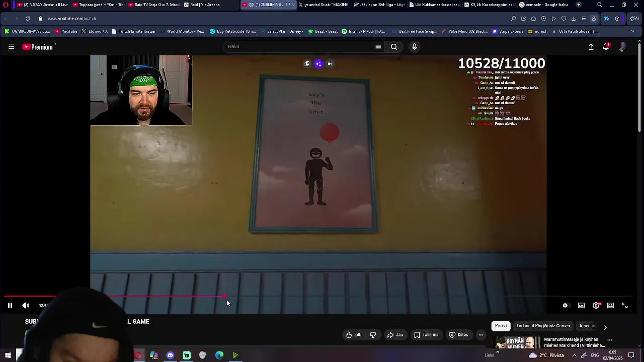Select the Kaikki filter chip
Screen dimensions: 644x362
coord(501,326)
